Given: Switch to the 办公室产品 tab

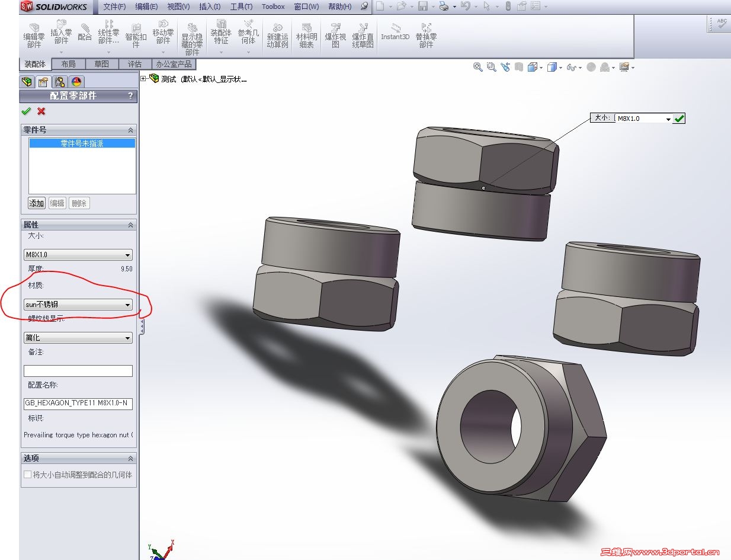Looking at the screenshot, I should [x=173, y=64].
